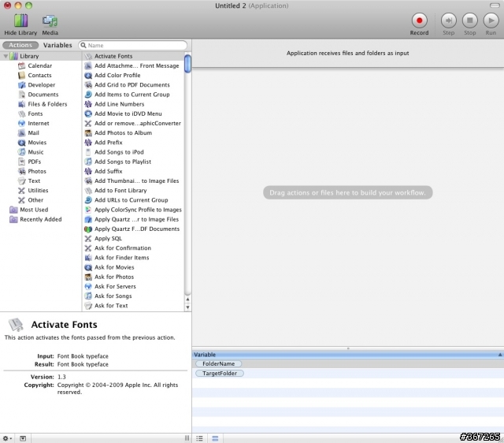Viewport: 504px width, 443px height.
Task: Open the gear action menu
Action: [x=7, y=438]
